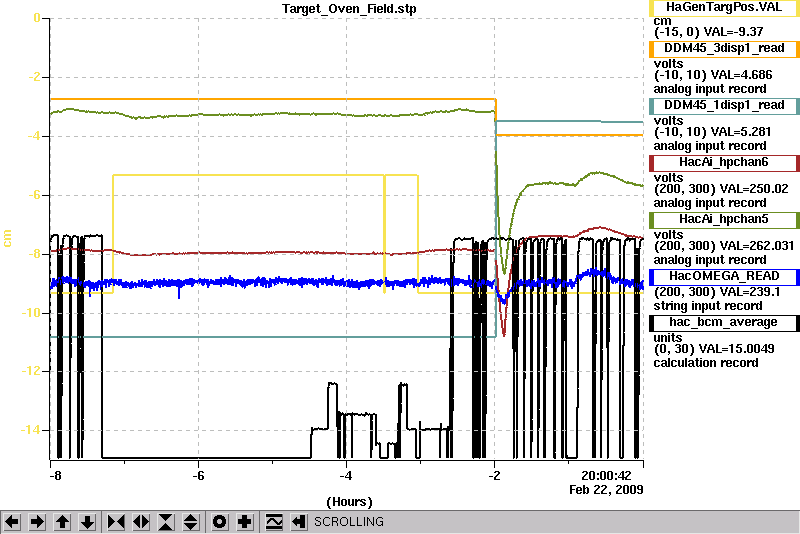Image resolution: width=800 pixels, height=534 pixels.
Task: Pan the plot right with the right arrow
Action: 37,522
